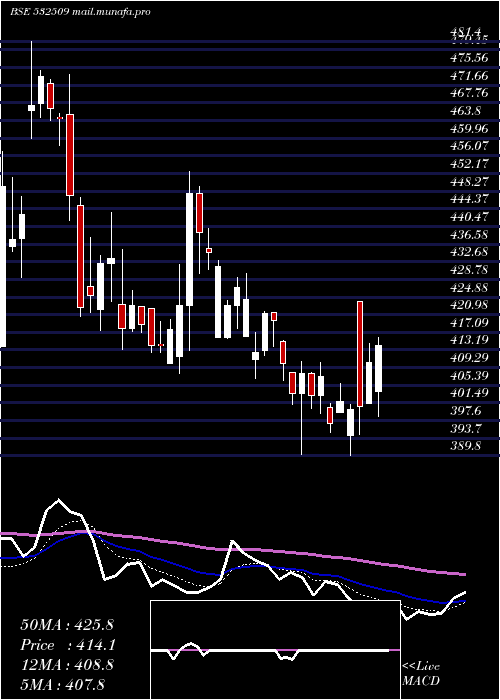Click the 459.96 price axis label
Screen dimensions: 500x700
(469, 129)
